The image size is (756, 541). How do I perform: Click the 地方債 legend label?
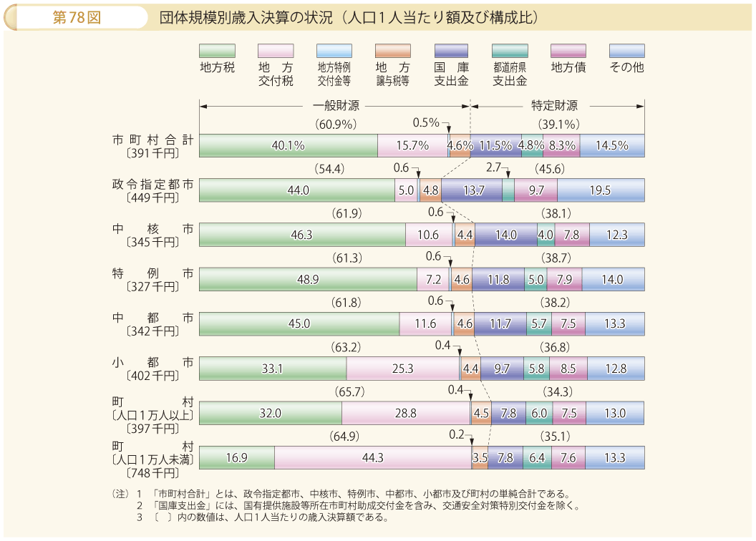coord(568,67)
